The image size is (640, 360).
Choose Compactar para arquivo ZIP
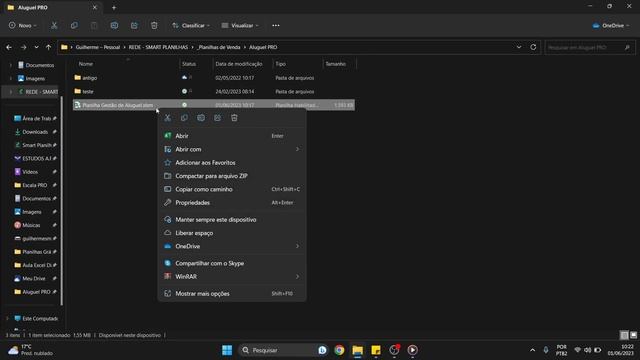click(232, 176)
